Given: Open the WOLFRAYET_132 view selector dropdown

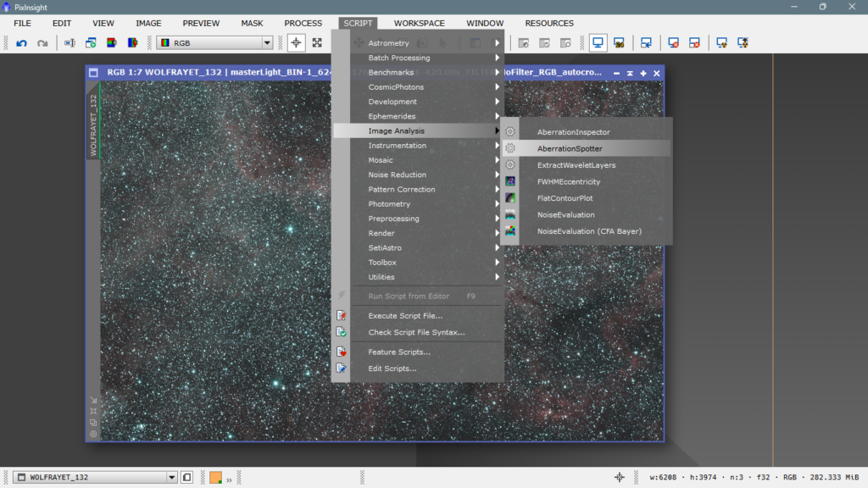Looking at the screenshot, I should [95, 477].
